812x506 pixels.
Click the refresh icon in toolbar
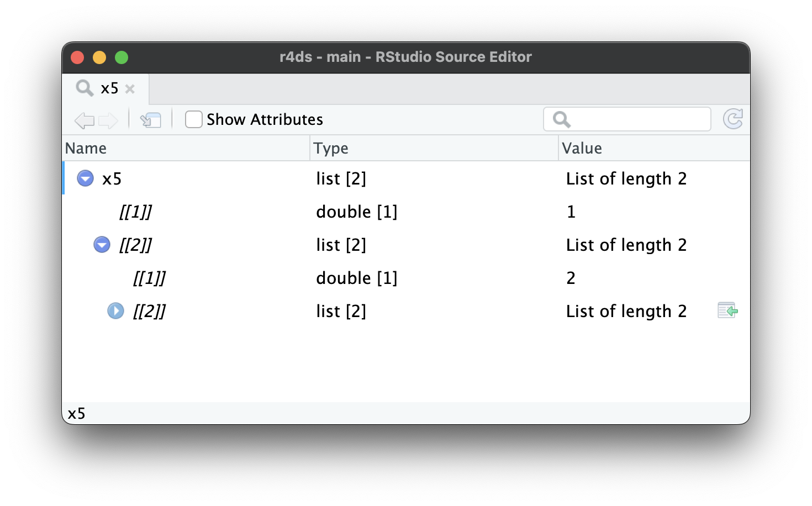[733, 119]
